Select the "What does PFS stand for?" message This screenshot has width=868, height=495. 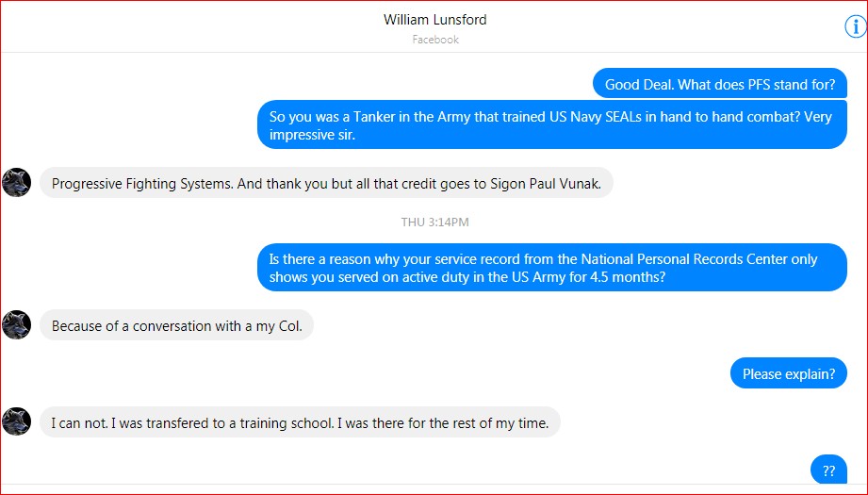click(719, 85)
